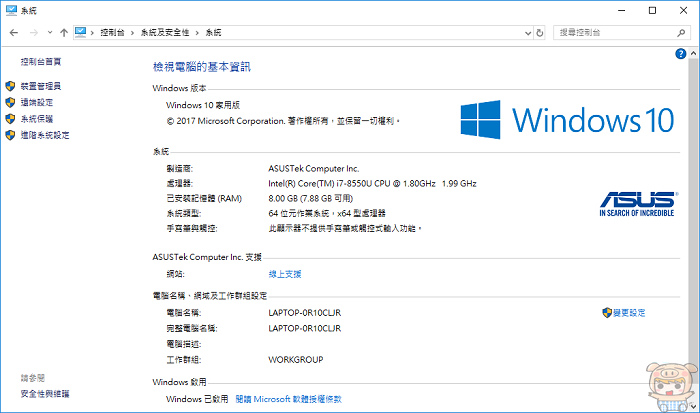Viewport: 700px width, 413px height.
Task: Maximize the 系統 window
Action: 652,10
